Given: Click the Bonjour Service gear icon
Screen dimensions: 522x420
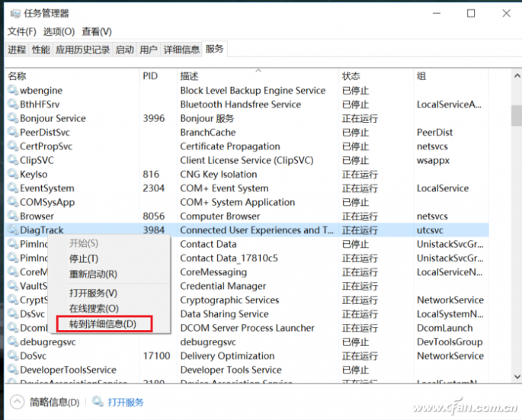Looking at the screenshot, I should 13,118.
